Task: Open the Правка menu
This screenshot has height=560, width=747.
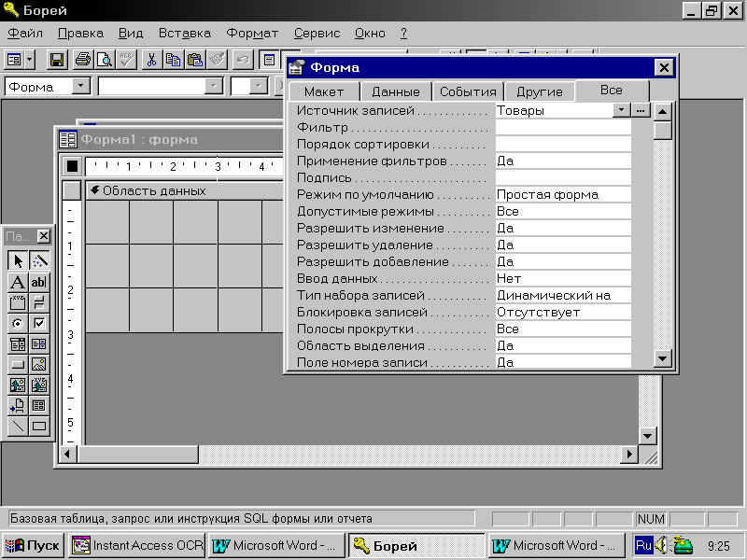Action: 80,34
